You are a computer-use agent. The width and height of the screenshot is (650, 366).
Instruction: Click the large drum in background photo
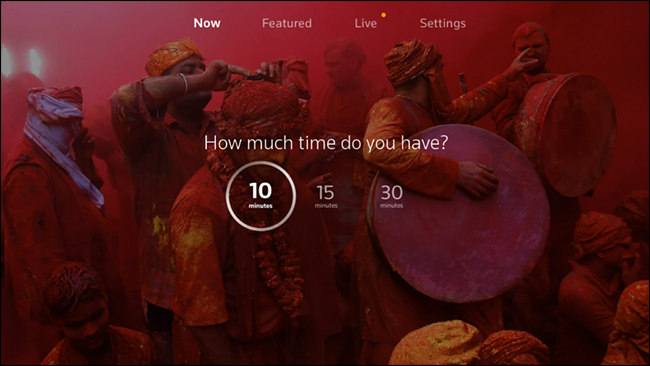tap(458, 213)
